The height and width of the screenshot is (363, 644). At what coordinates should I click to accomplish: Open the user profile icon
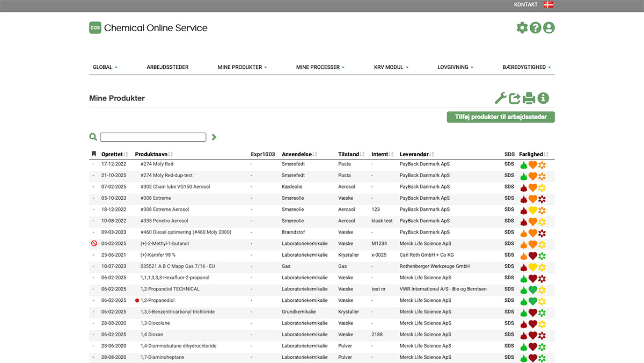point(548,28)
